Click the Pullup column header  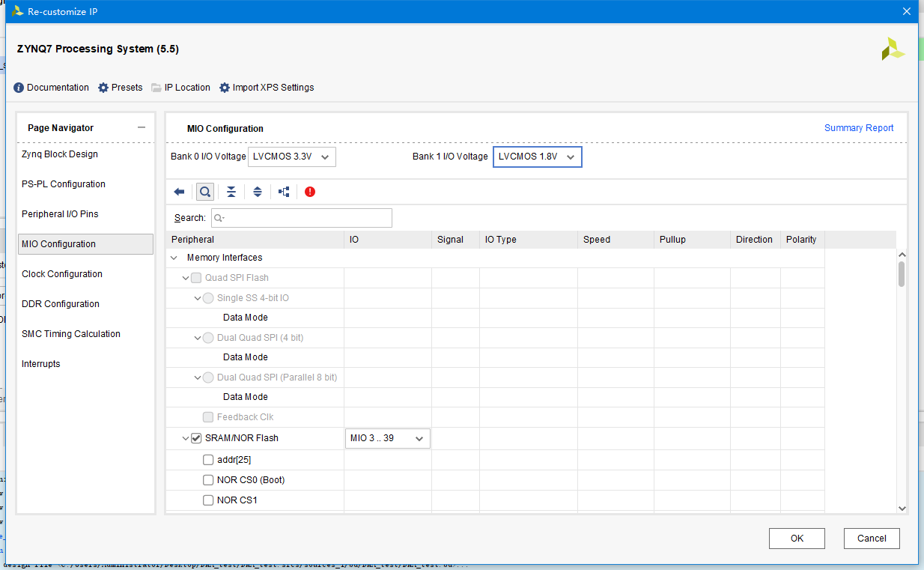[x=693, y=240]
